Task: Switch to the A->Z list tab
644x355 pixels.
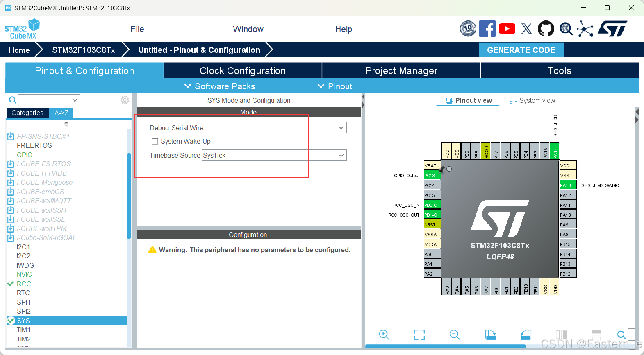Action: [x=61, y=113]
